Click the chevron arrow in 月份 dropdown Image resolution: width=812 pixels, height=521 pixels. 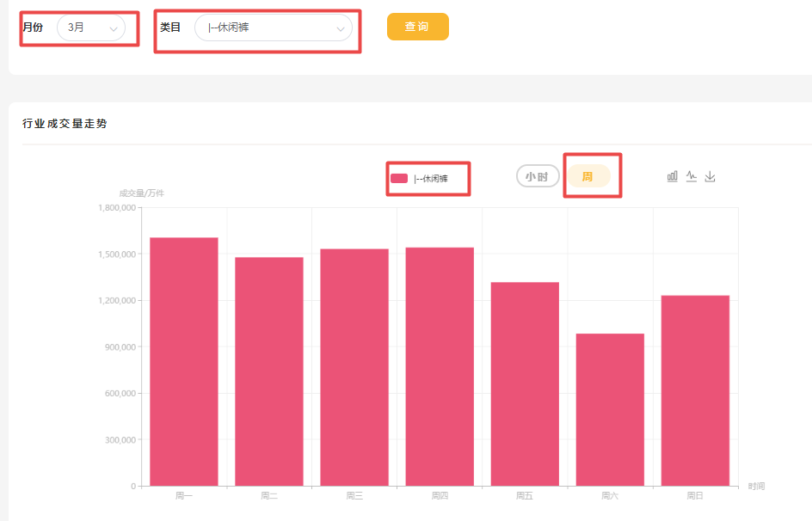(x=113, y=29)
